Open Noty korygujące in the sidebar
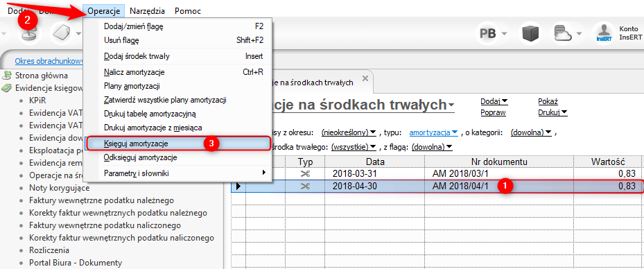Viewport: 644px width, 269px height. pyautogui.click(x=60, y=188)
